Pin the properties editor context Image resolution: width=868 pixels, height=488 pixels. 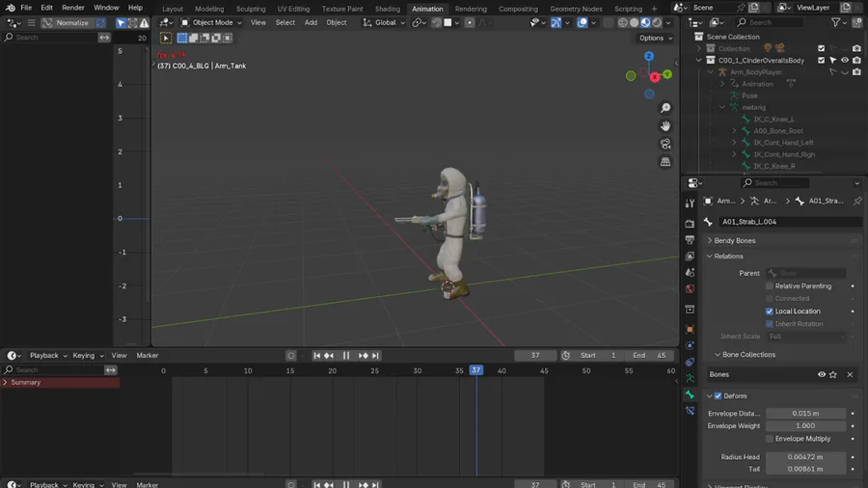coord(857,201)
